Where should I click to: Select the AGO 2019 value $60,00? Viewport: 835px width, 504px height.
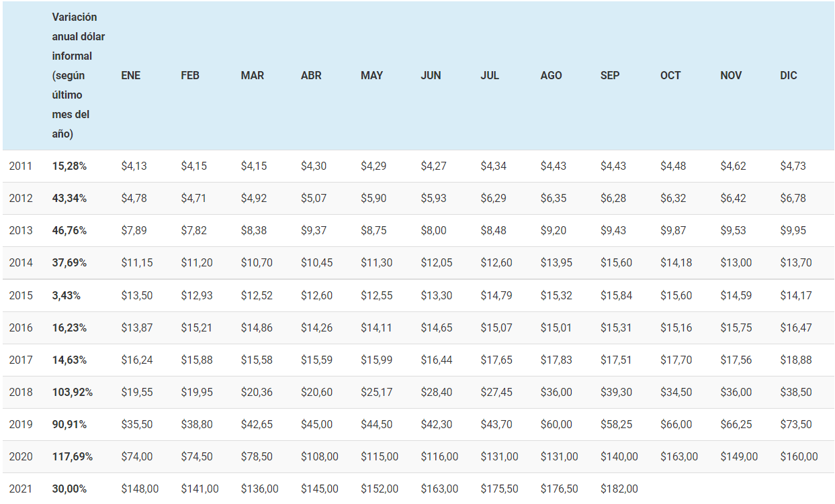click(x=556, y=424)
